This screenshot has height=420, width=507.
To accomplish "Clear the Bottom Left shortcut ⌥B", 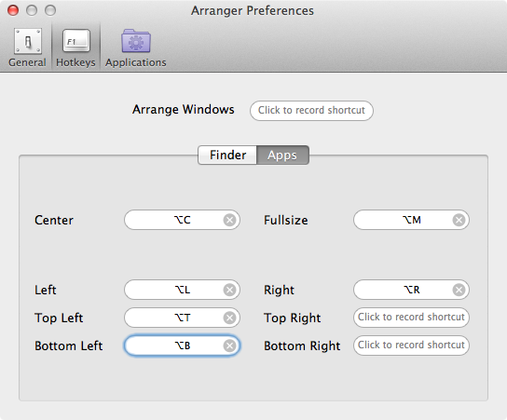I will (x=229, y=346).
